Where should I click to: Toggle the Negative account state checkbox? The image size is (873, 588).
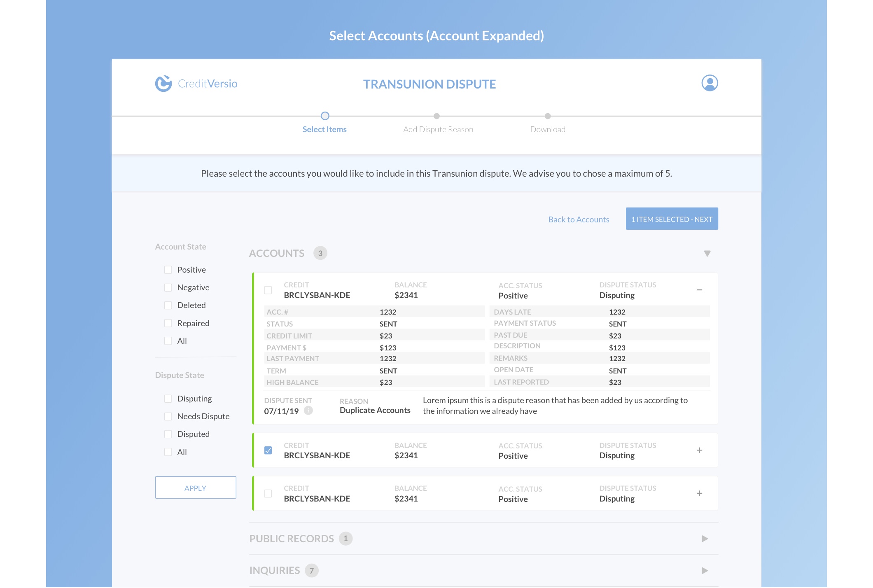167,287
